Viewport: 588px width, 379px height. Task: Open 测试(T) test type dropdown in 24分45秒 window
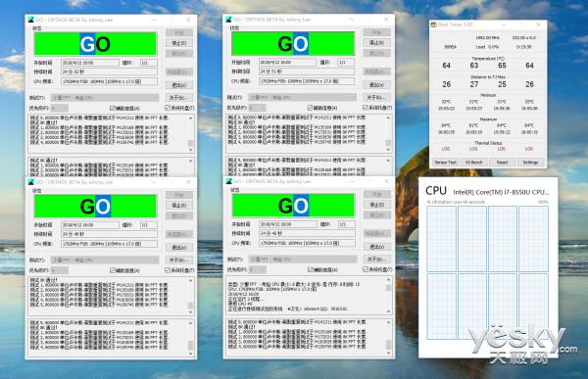click(303, 260)
